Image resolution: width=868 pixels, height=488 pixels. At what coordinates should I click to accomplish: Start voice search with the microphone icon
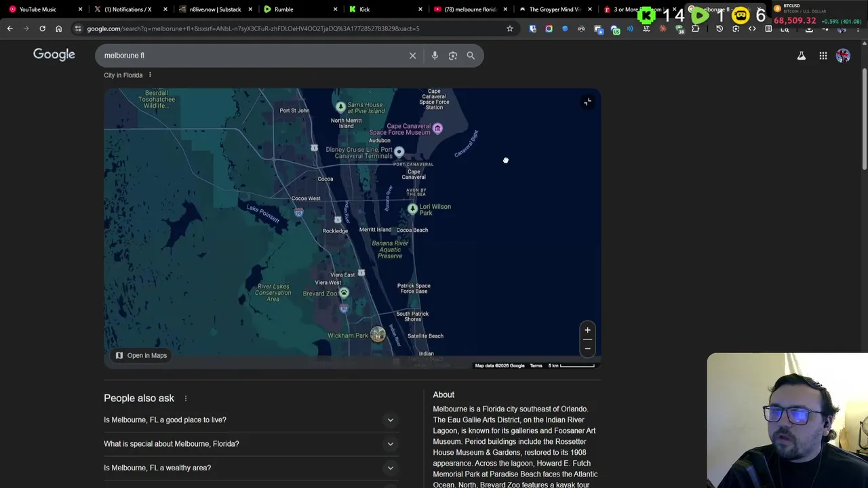click(435, 56)
